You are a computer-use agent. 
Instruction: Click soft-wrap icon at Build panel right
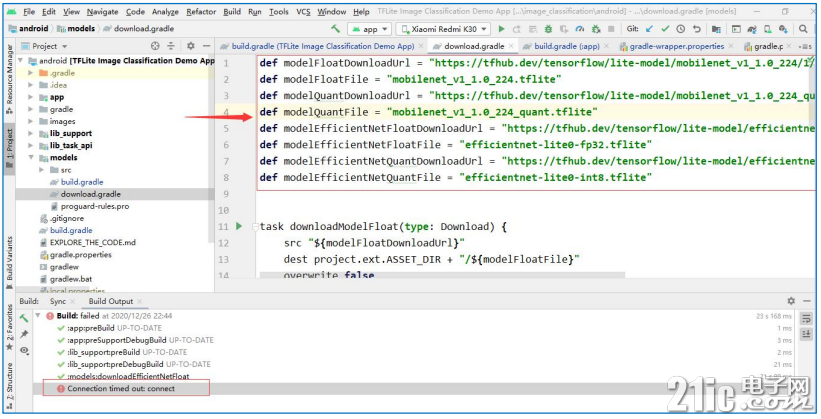pos(806,318)
